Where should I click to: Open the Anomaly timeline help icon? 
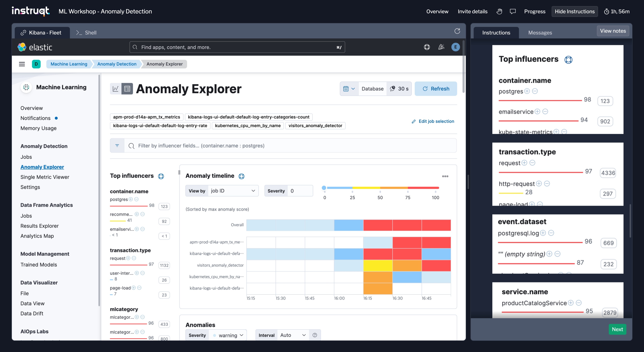[241, 176]
